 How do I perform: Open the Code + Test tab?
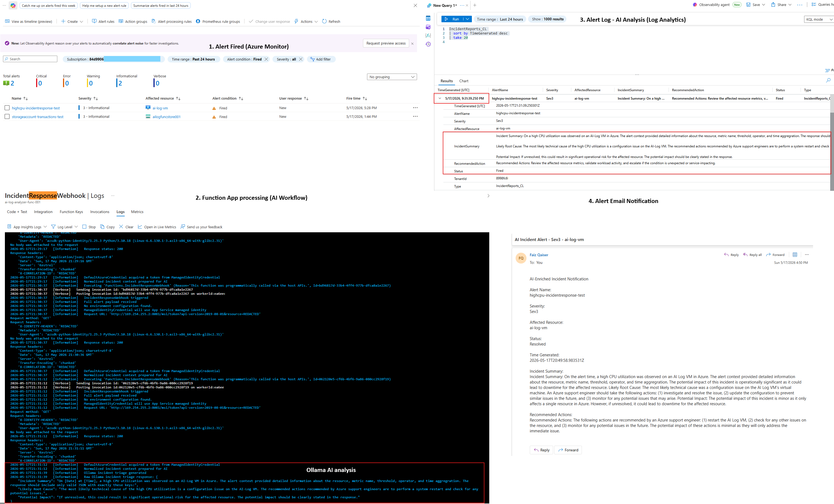click(x=17, y=212)
